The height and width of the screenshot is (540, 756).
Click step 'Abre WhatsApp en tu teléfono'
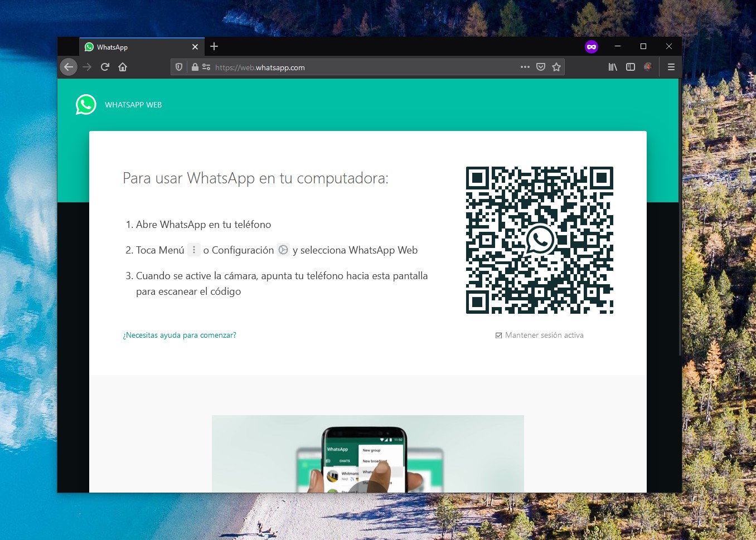[x=203, y=225]
